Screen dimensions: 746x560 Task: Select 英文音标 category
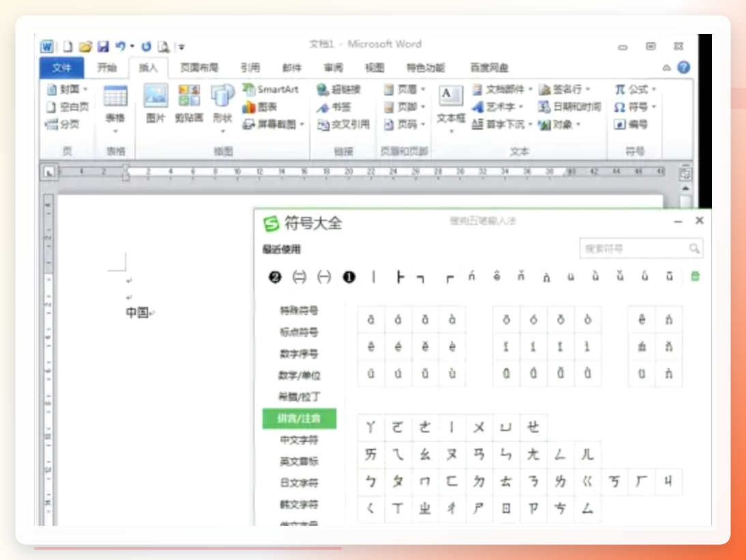(x=299, y=461)
